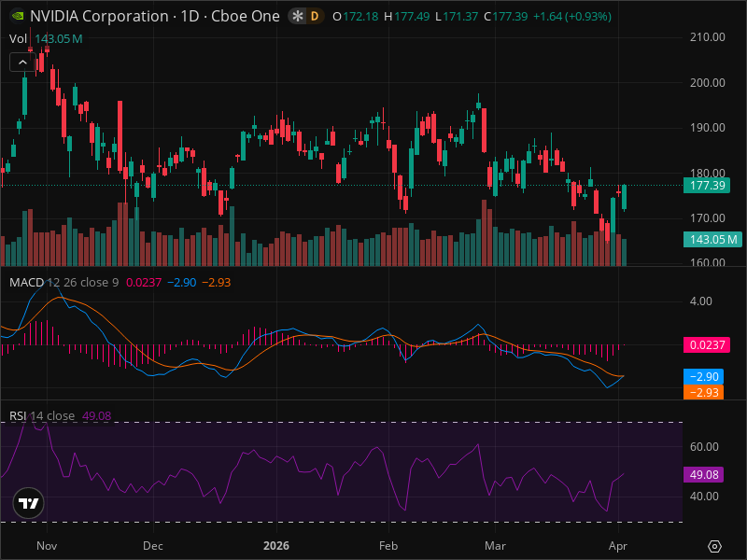
Task: Click the NVIDIA logo icon beside the title
Action: 18,16
